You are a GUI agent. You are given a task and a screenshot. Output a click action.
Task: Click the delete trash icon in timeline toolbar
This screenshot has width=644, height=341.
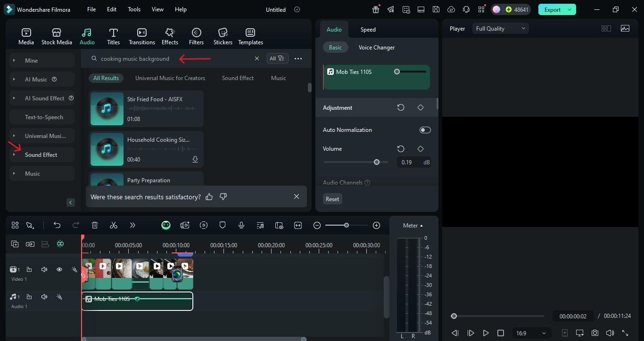[95, 225]
